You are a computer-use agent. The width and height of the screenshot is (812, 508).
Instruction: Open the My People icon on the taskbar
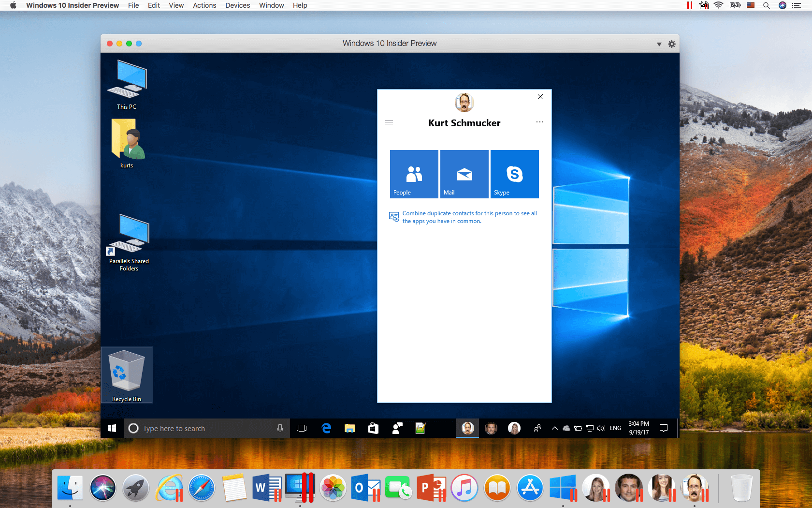[537, 428]
